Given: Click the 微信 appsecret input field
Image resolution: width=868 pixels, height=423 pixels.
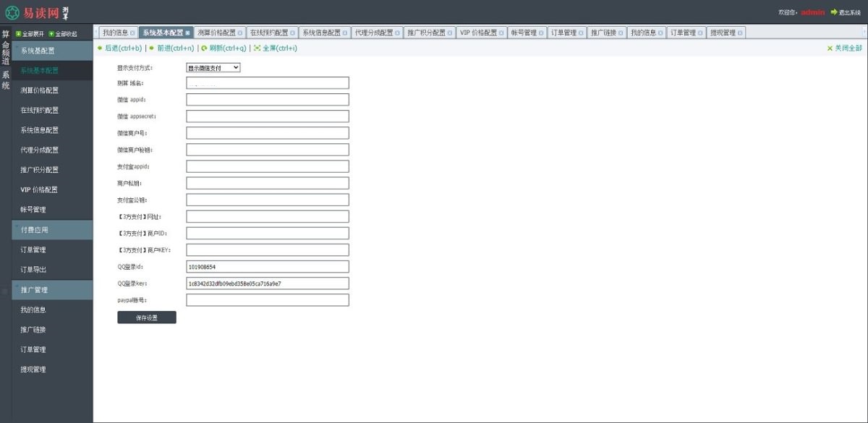Looking at the screenshot, I should click(x=268, y=116).
